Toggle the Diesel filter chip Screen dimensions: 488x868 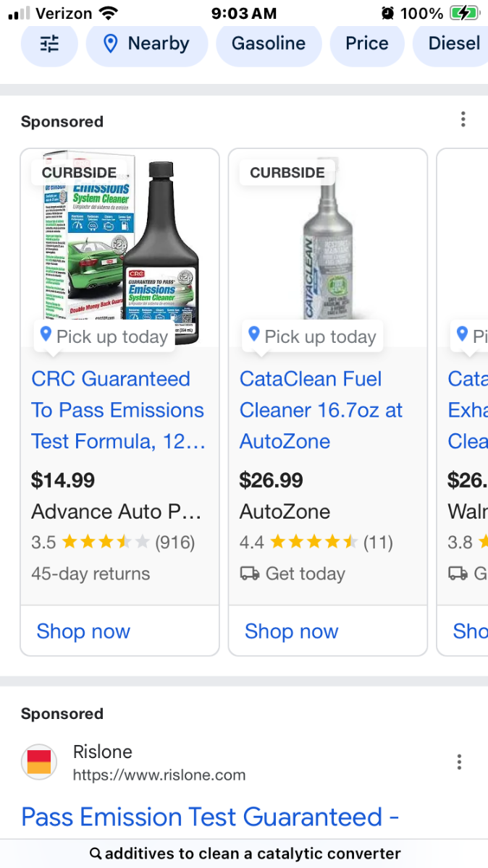coord(453,44)
